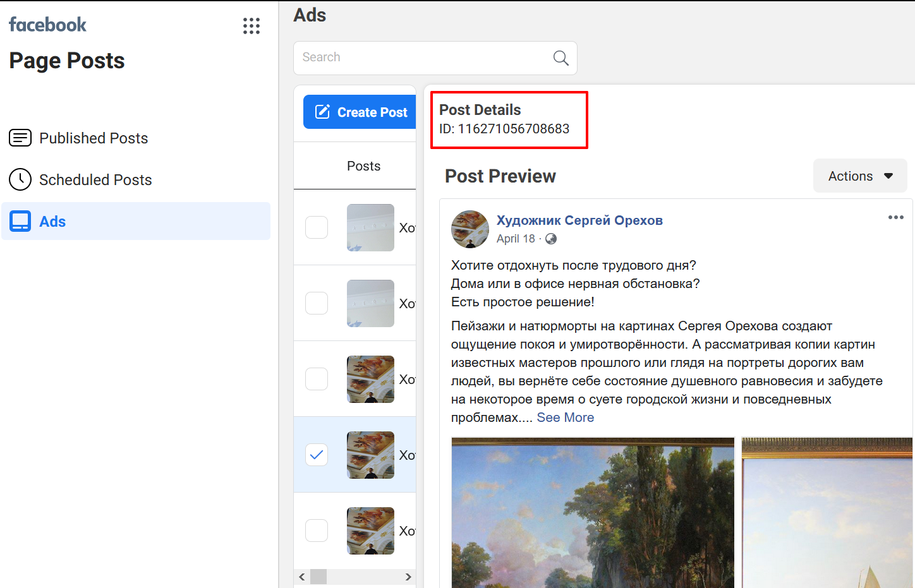
Task: Check the first post's checkbox
Action: pyautogui.click(x=317, y=227)
